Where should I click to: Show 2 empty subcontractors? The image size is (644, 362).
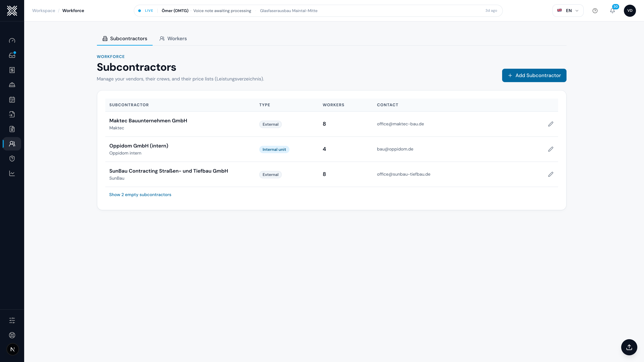click(x=140, y=195)
